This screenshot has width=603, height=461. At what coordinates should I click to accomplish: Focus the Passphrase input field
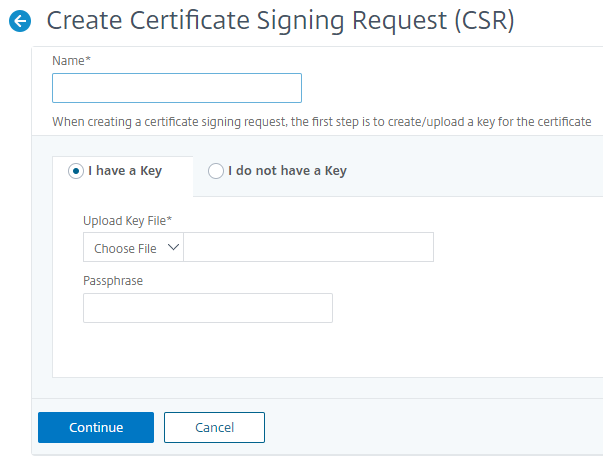pyautogui.click(x=208, y=308)
